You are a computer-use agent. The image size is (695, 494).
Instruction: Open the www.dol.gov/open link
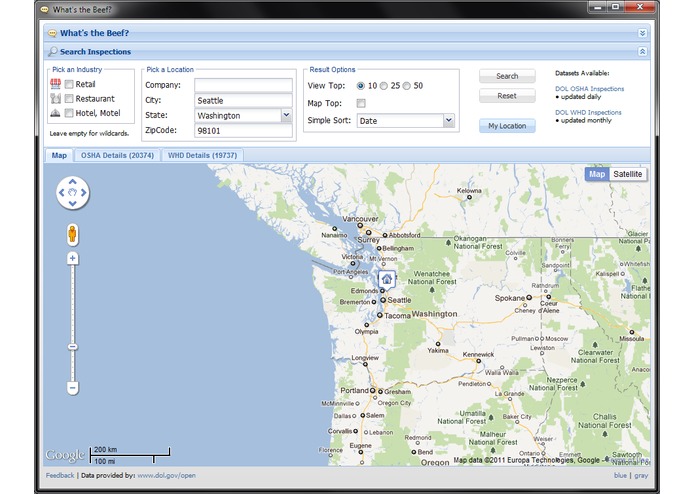(x=167, y=475)
